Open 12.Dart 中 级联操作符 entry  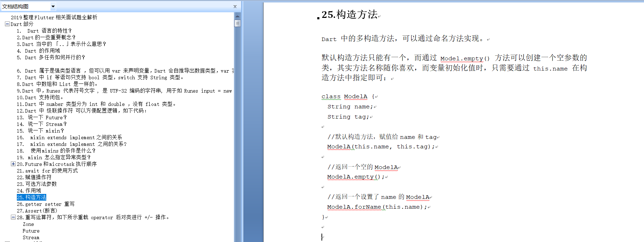[x=82, y=110]
